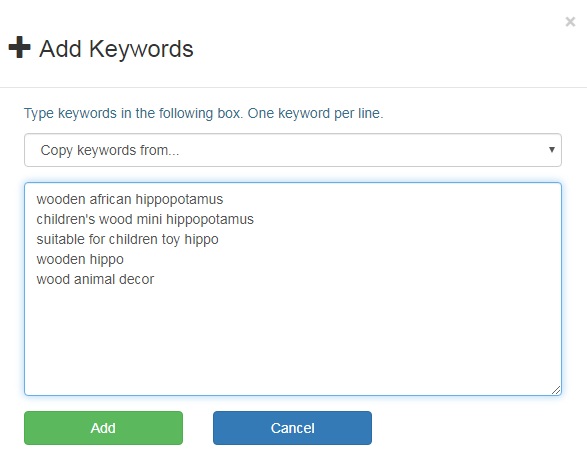Screen dimensions: 587x455
Task: Close the Add Keywords dialog
Action: click(570, 22)
